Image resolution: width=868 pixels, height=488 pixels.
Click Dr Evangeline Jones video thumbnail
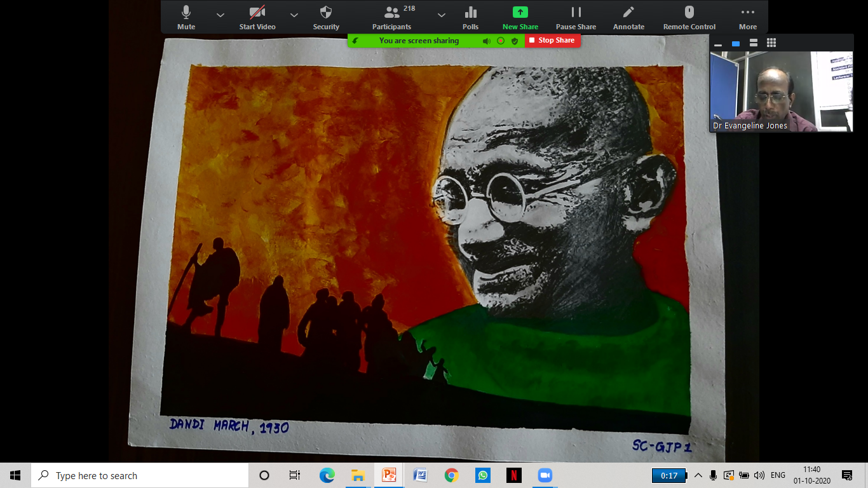tap(781, 91)
